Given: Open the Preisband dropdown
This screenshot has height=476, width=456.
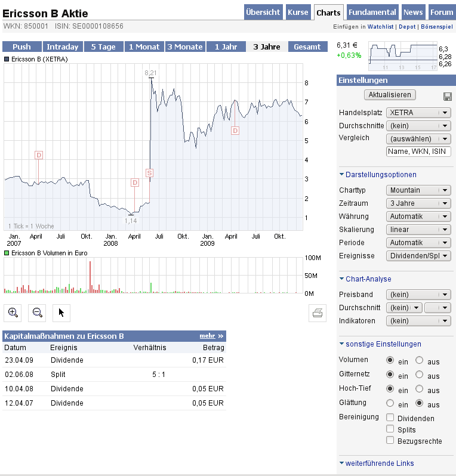Looking at the screenshot, I should (x=418, y=295).
